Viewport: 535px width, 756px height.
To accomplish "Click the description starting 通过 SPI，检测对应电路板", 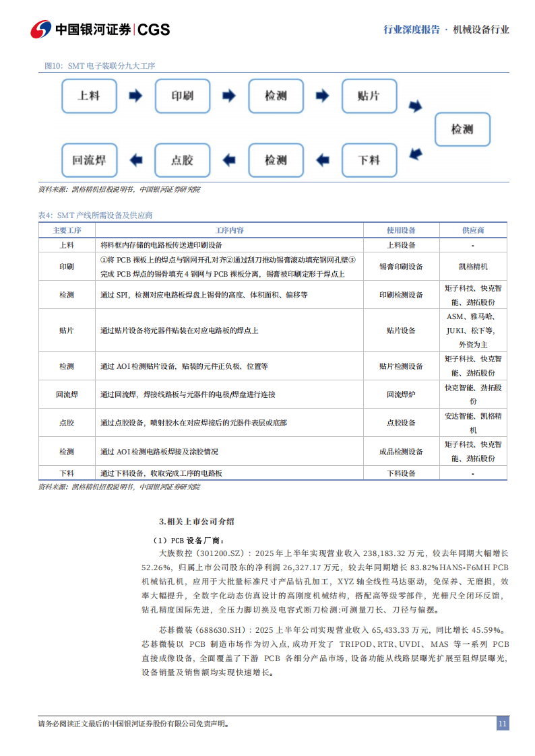I will pos(204,295).
